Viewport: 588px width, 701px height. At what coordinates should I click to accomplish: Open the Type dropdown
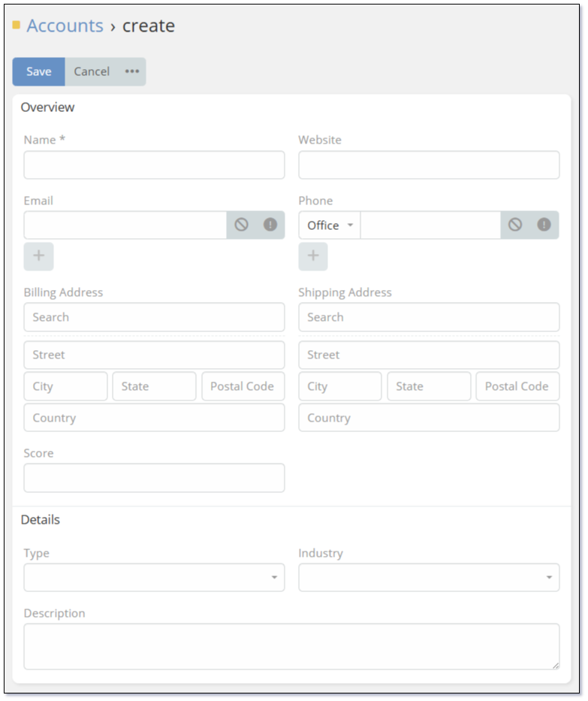(154, 577)
